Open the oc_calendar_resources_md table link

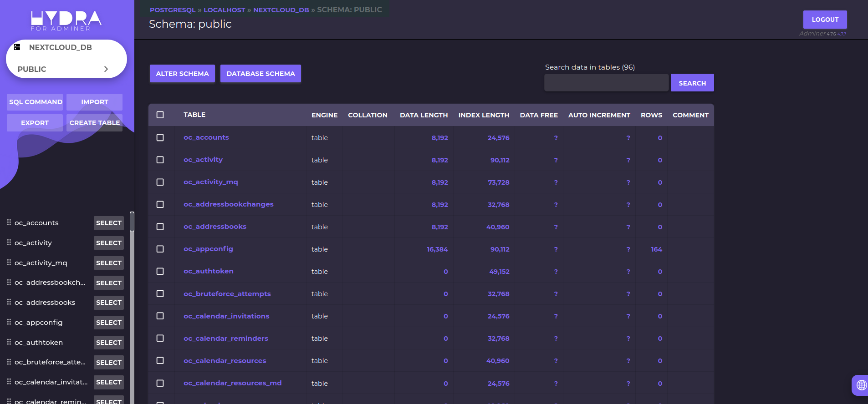click(x=233, y=383)
